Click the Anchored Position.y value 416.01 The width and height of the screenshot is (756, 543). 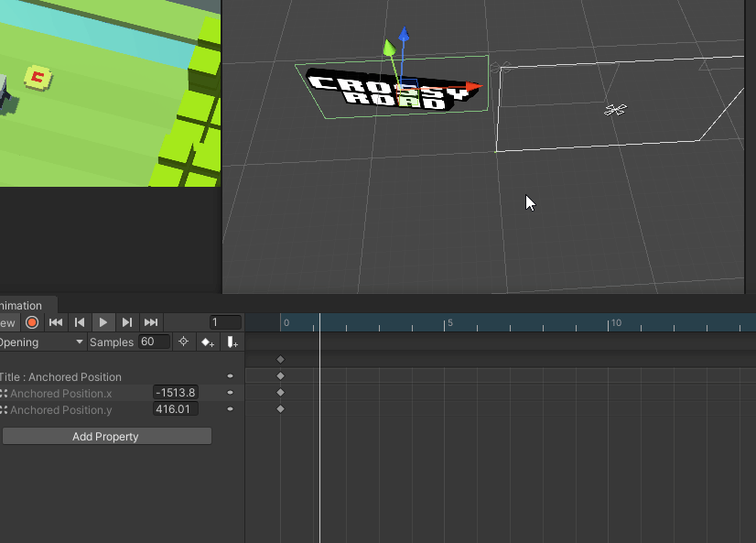176,409
